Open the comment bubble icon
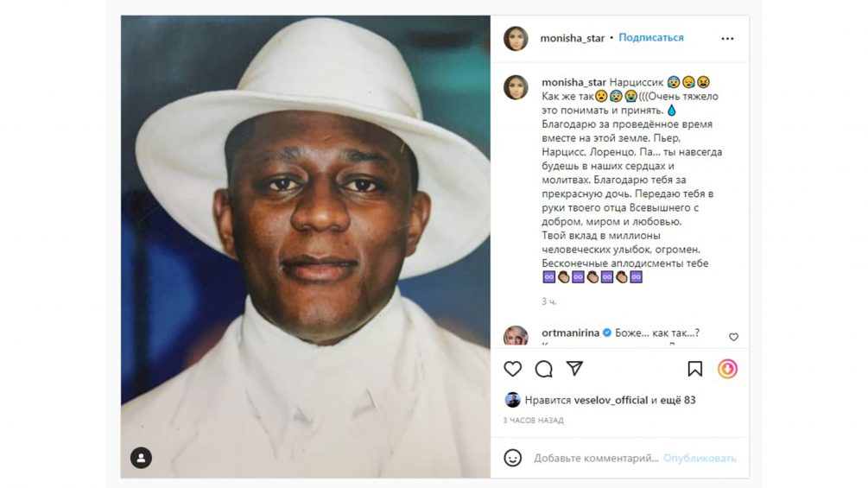Viewport: 868px width, 488px height. (543, 369)
